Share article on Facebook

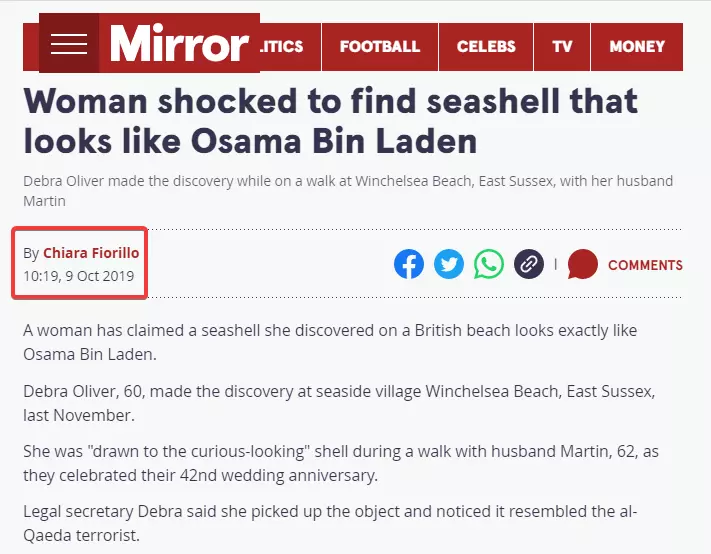click(409, 264)
